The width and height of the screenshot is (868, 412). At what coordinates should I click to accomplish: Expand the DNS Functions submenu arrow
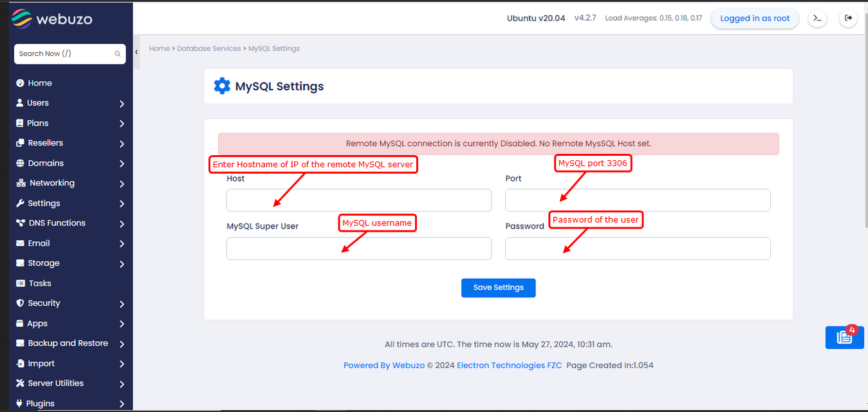(122, 224)
